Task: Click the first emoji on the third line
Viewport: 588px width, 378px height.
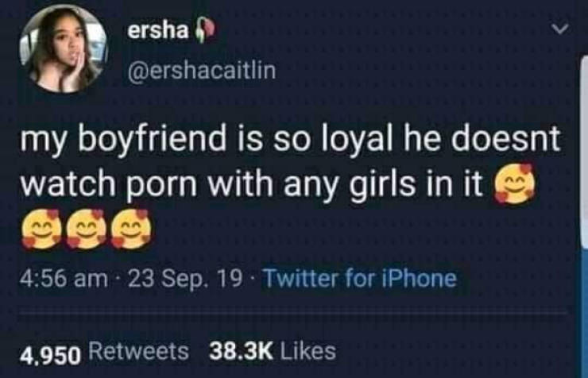Action: (x=41, y=229)
